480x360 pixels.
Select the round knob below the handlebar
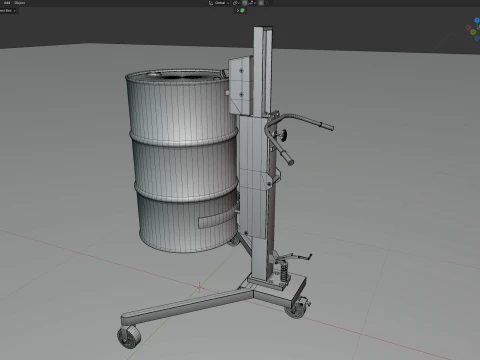[x=283, y=135]
